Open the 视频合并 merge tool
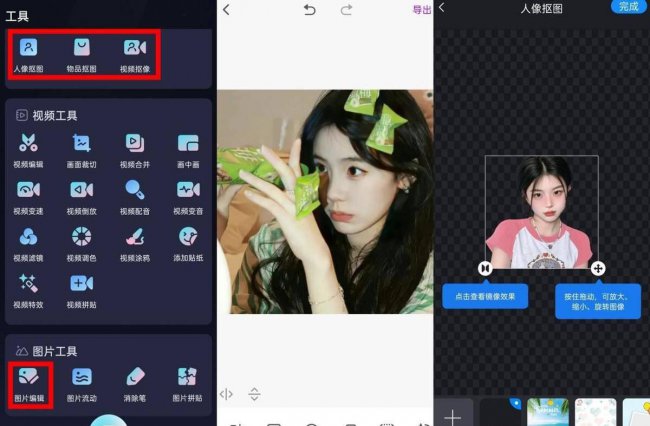The width and height of the screenshot is (650, 426). [x=135, y=150]
